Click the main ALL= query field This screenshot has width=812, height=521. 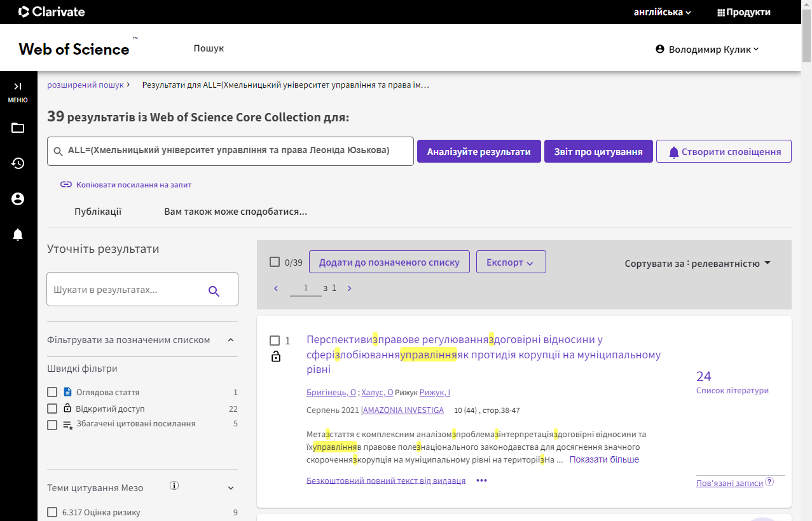[230, 151]
